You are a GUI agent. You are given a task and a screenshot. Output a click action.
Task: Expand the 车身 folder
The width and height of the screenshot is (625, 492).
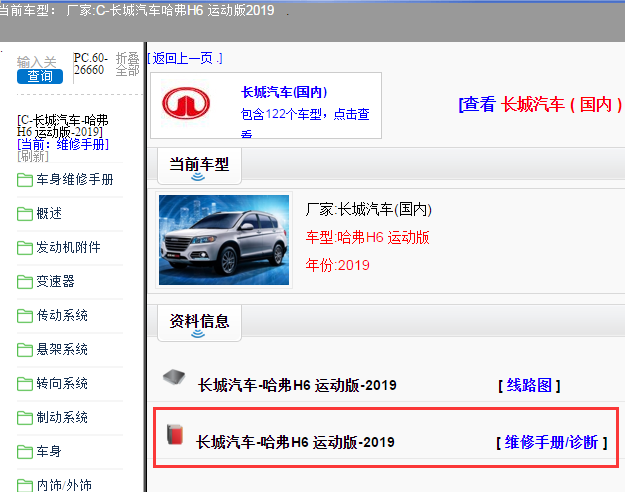[49, 451]
